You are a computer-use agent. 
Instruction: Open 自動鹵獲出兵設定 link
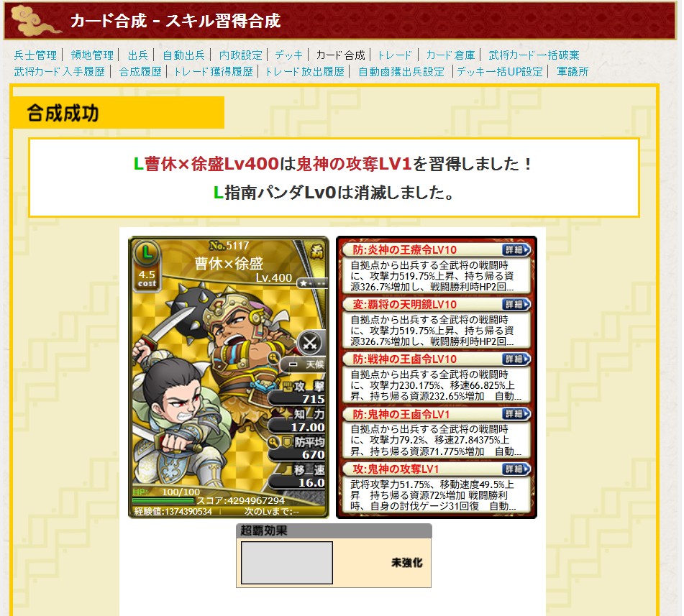(401, 71)
